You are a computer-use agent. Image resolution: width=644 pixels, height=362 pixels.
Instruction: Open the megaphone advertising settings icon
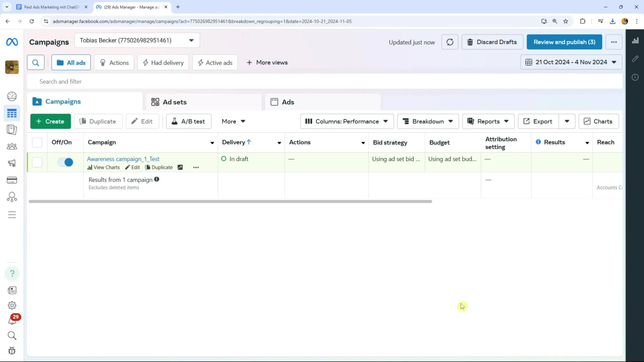tap(12, 163)
